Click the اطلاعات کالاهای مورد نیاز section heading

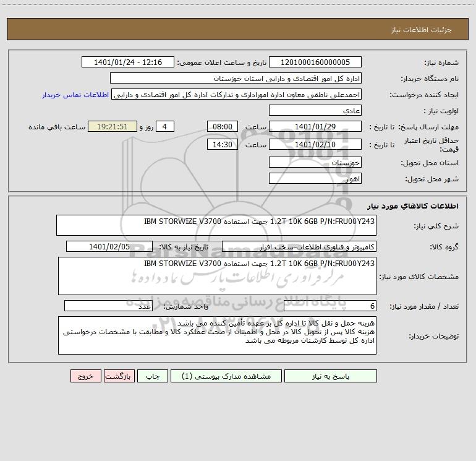pos(413,206)
